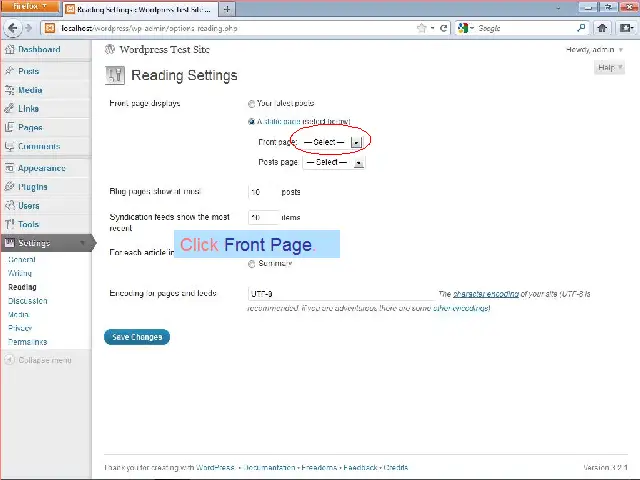The height and width of the screenshot is (480, 640).
Task: Click browser Back arrow button
Action: [13, 28]
